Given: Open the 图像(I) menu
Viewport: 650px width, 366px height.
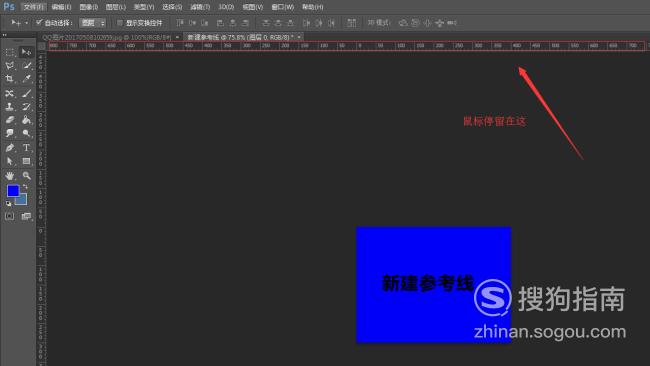Looking at the screenshot, I should pos(89,7).
